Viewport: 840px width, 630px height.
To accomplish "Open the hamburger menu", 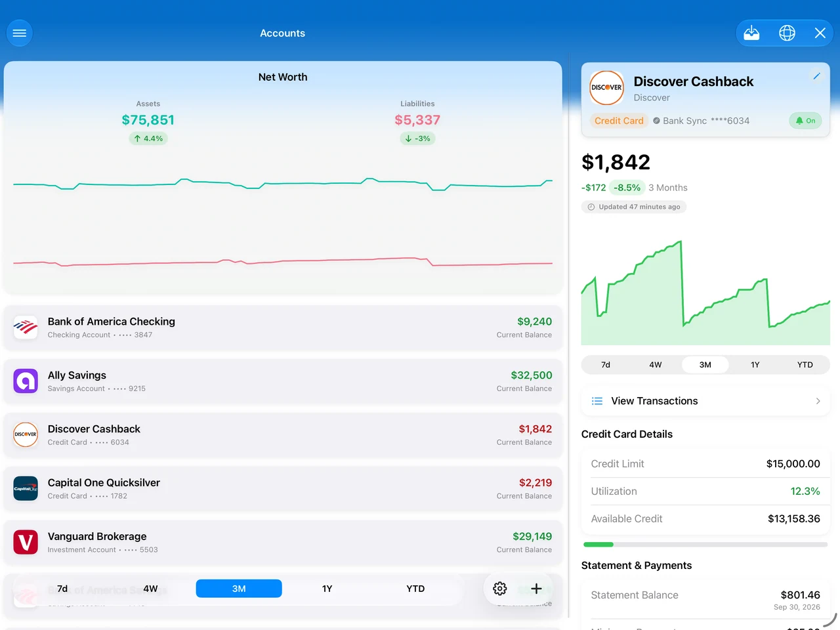I will 20,33.
